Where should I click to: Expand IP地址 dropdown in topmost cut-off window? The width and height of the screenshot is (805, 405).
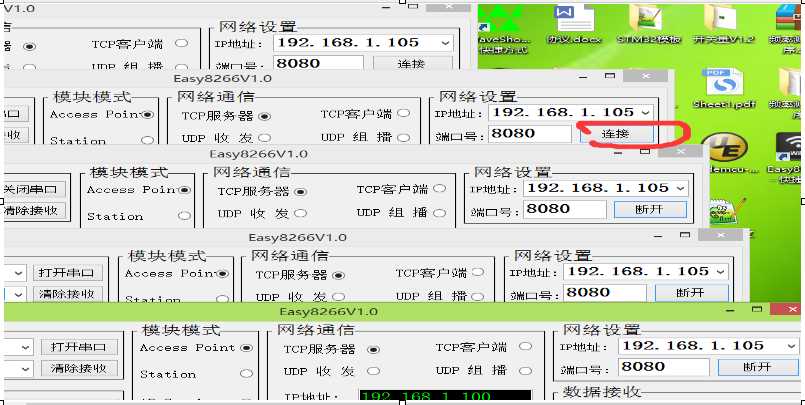[445, 43]
